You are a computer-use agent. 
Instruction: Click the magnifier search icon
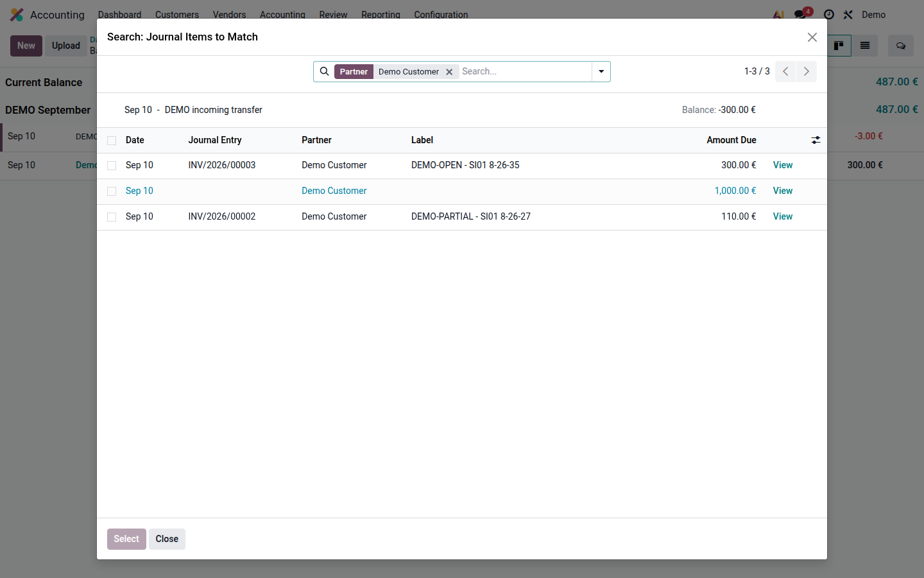coord(324,71)
